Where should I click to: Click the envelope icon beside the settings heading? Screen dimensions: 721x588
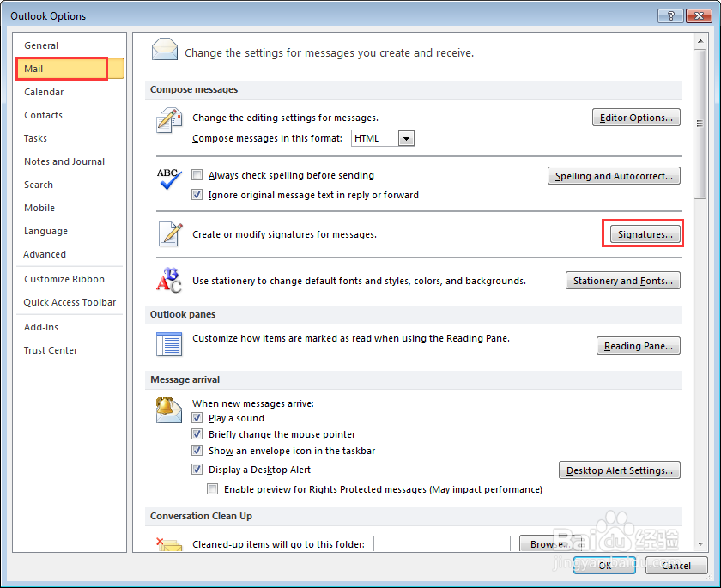165,50
